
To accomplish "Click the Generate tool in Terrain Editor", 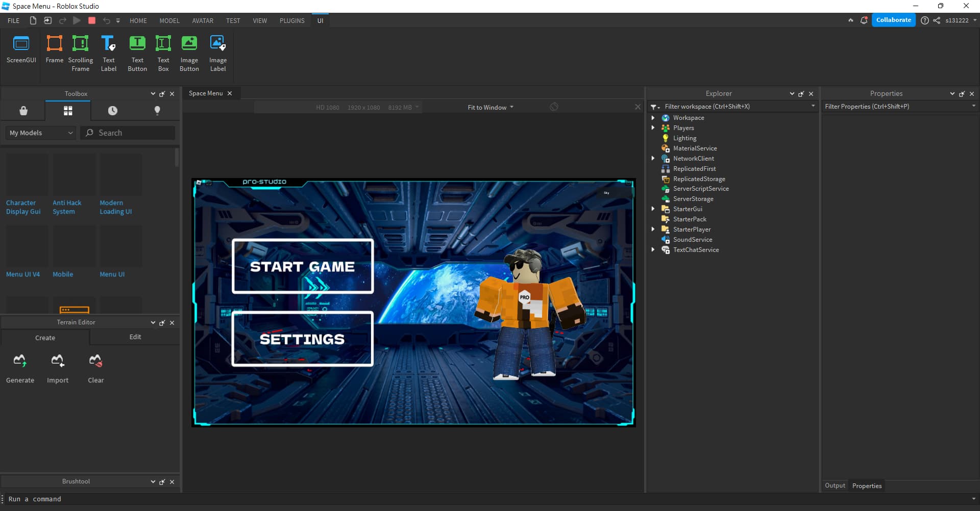I will tap(20, 366).
